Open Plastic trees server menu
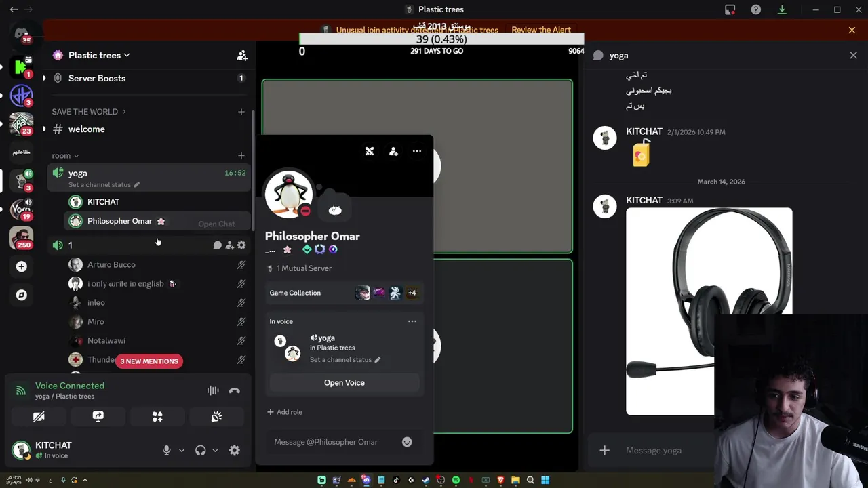The image size is (868, 488). point(100,56)
